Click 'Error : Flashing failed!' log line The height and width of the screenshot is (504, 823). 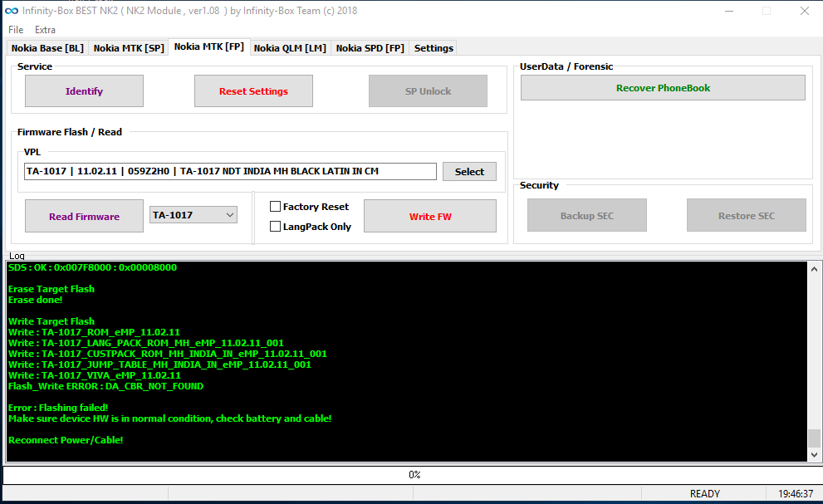click(x=58, y=408)
